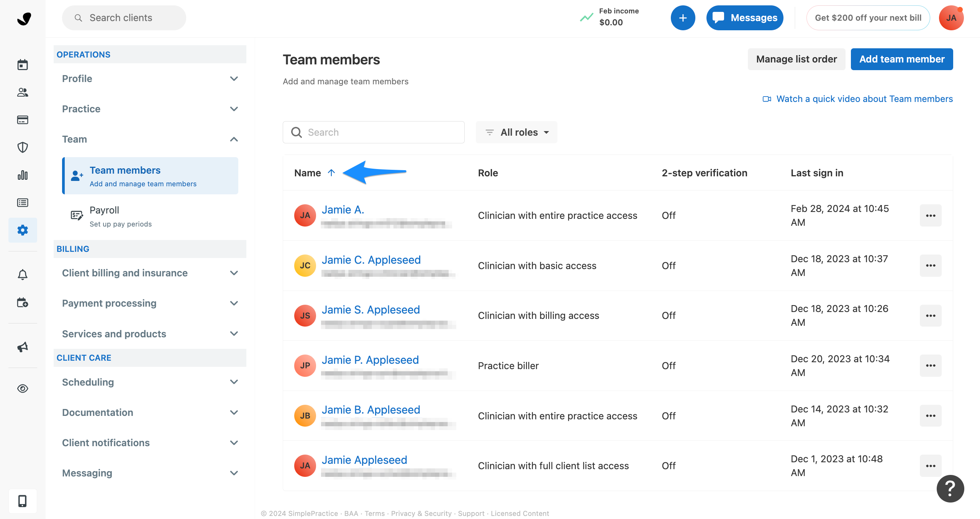Expand Client billing and insurance section
Screen dimensions: 980x519
click(150, 273)
